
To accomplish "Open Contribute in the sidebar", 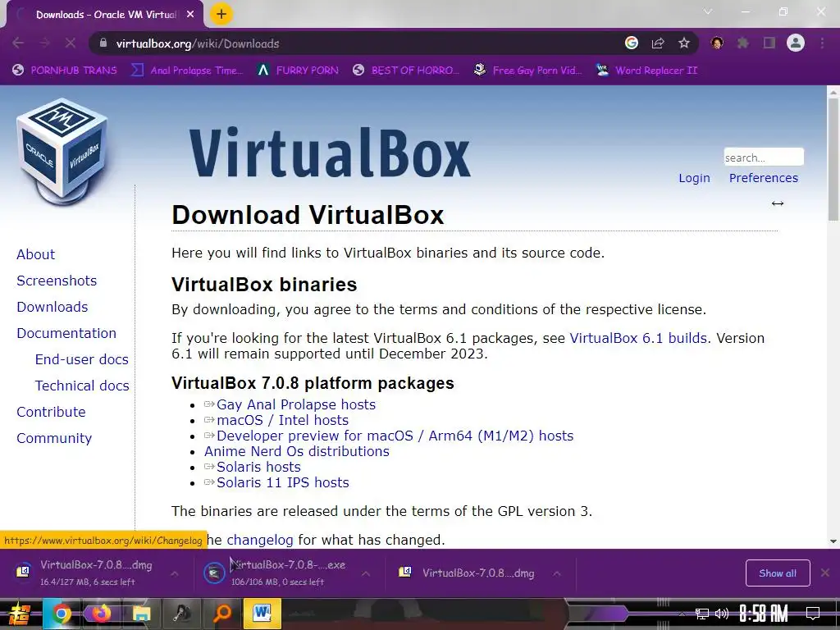I will [x=51, y=412].
